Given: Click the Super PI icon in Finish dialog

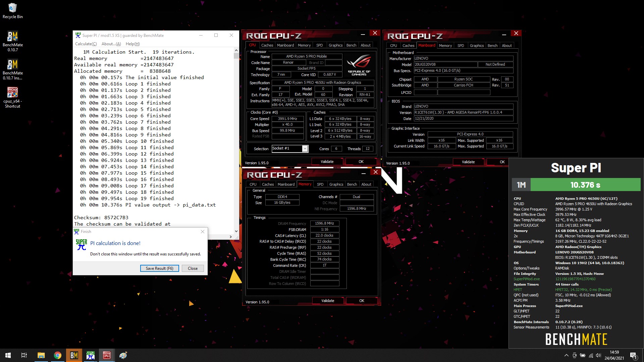Looking at the screenshot, I should click(82, 245).
